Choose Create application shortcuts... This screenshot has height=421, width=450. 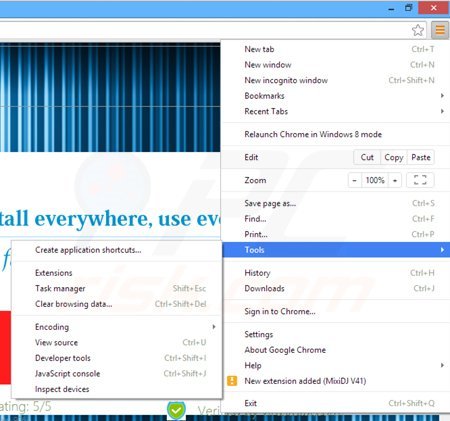(117, 250)
